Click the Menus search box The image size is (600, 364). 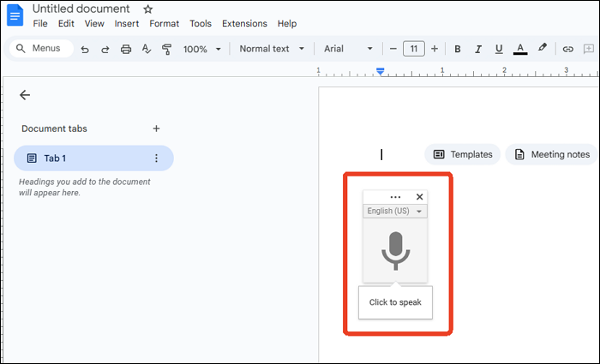[x=41, y=49]
